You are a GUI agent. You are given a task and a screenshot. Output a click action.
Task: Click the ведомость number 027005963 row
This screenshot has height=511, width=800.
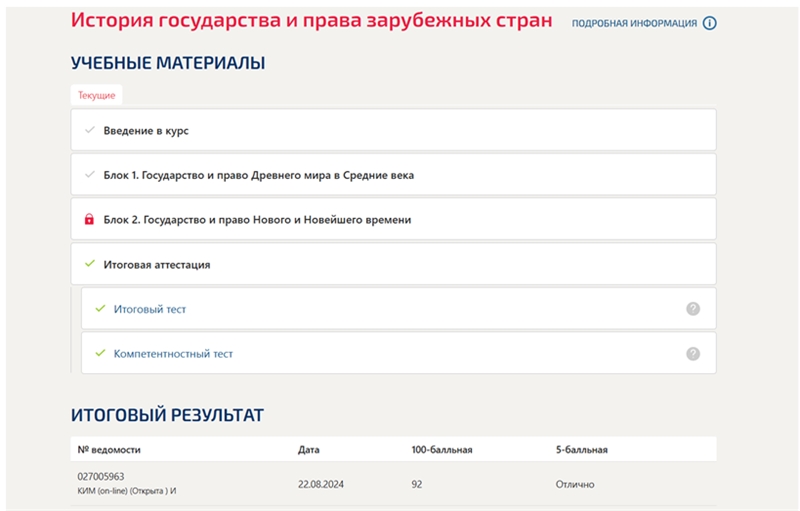393,483
